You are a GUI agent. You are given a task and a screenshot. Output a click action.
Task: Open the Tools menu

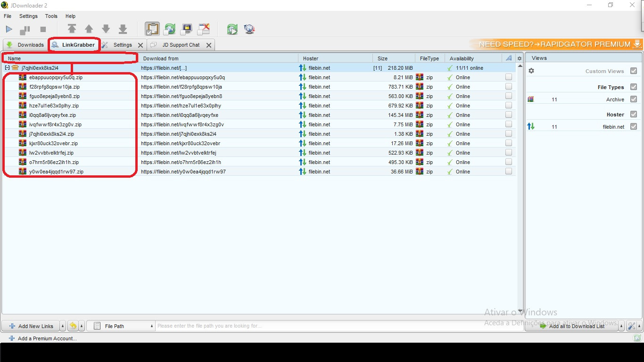coord(51,16)
